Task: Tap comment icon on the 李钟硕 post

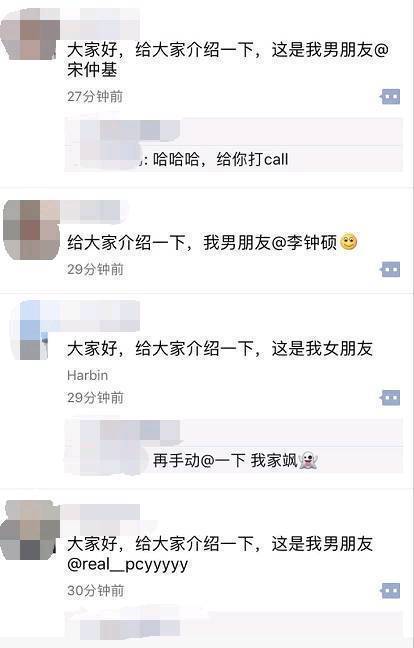Action: click(390, 269)
